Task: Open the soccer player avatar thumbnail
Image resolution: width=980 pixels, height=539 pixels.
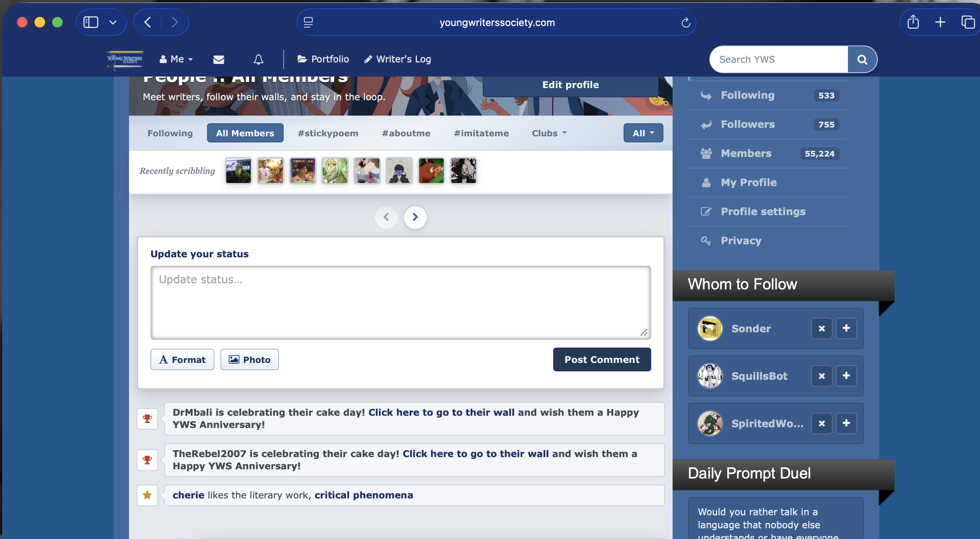Action: tap(270, 171)
